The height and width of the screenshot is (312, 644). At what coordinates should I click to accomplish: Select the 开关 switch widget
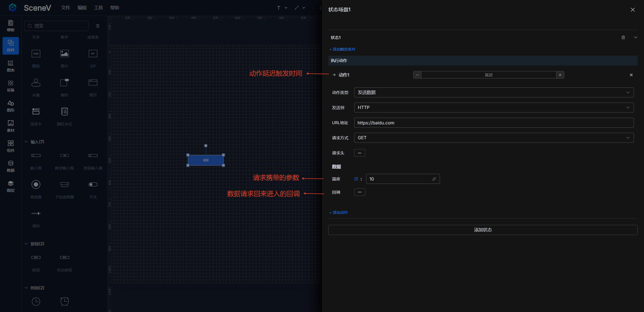[93, 185]
